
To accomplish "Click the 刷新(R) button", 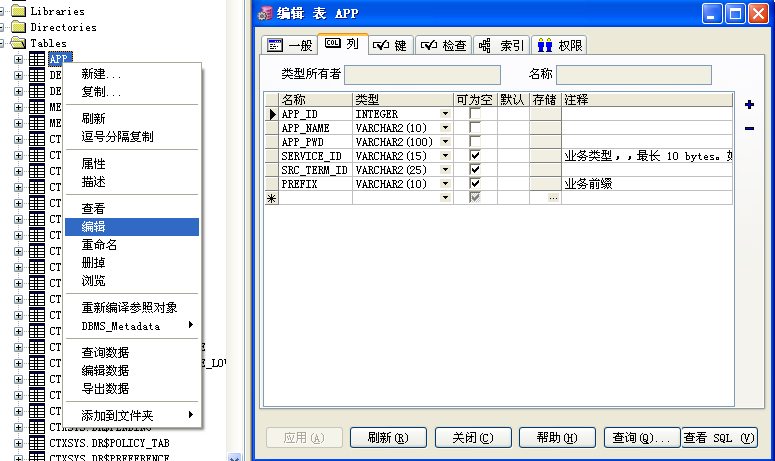I will click(x=388, y=438).
